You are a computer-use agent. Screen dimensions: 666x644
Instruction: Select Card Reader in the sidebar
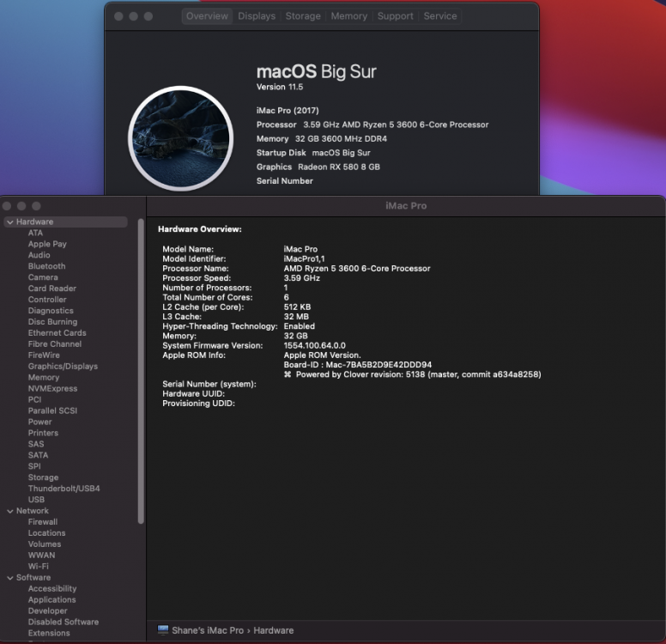coord(52,289)
